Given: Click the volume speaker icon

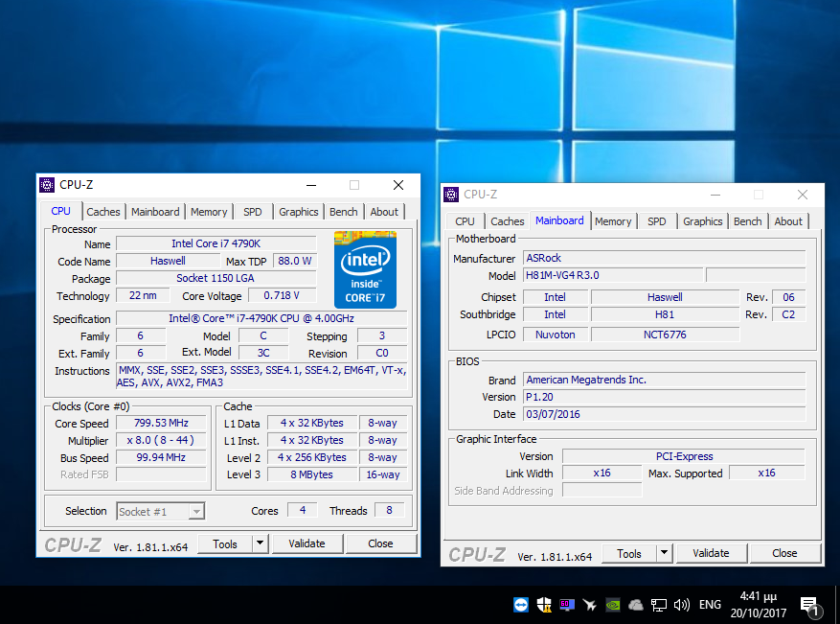Looking at the screenshot, I should (681, 605).
